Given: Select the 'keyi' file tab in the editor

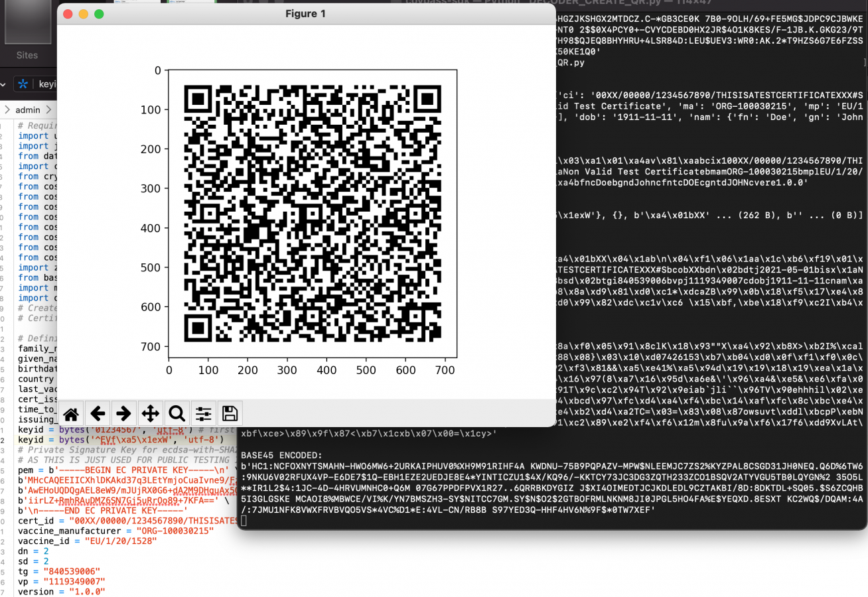Looking at the screenshot, I should (x=47, y=84).
